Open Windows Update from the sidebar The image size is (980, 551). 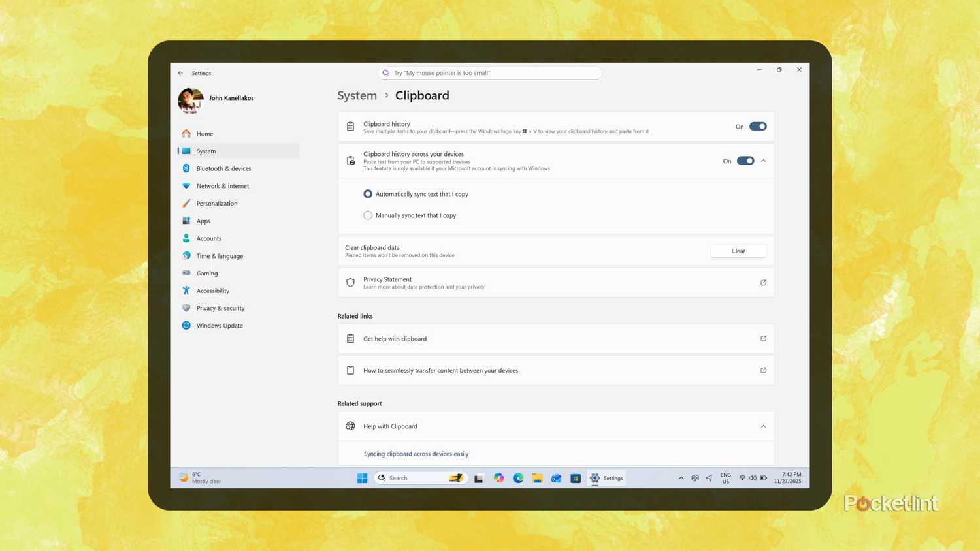pos(219,325)
